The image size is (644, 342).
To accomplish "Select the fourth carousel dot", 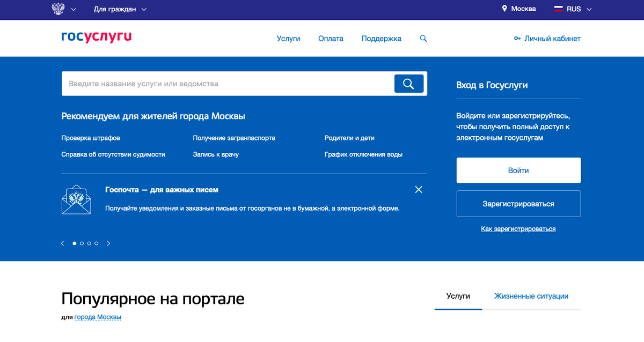I will (97, 243).
